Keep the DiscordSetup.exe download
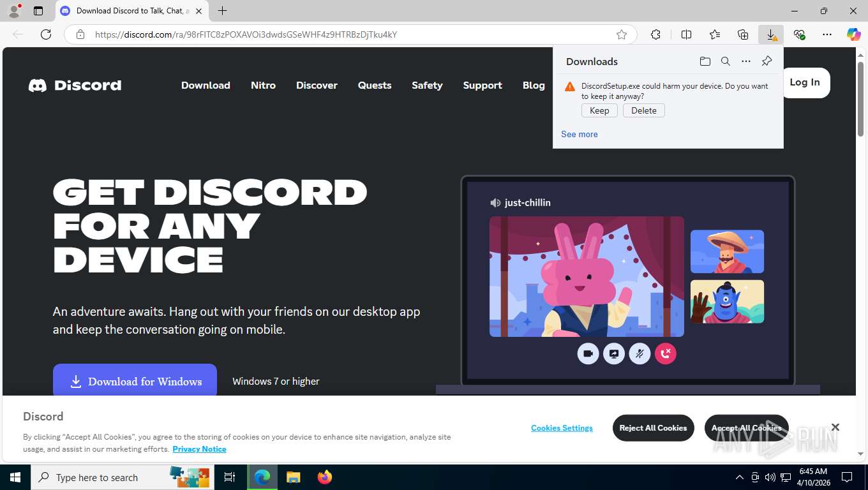868x490 pixels. (599, 110)
